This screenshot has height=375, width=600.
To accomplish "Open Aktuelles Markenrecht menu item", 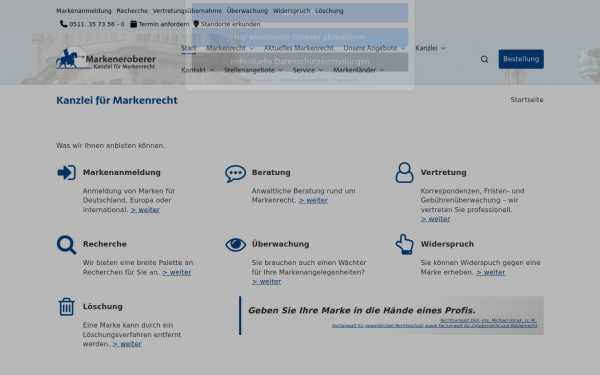I will [298, 48].
